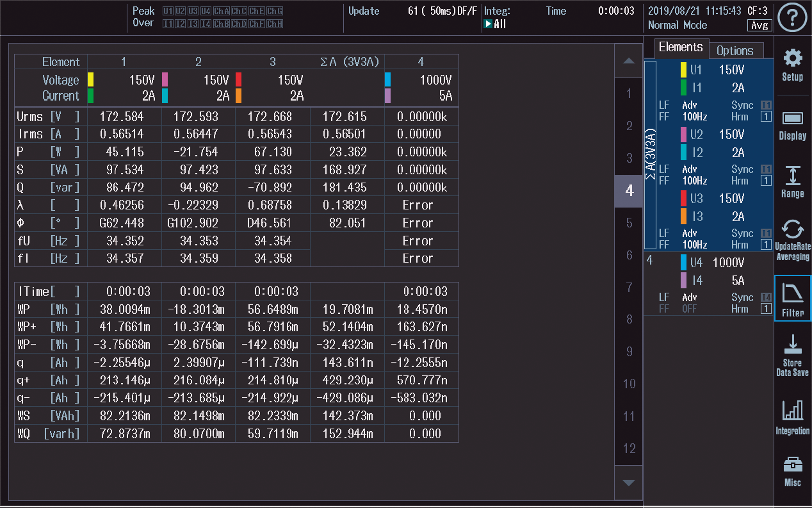Click the Normal Mode status text
The height and width of the screenshot is (508, 812).
click(678, 25)
